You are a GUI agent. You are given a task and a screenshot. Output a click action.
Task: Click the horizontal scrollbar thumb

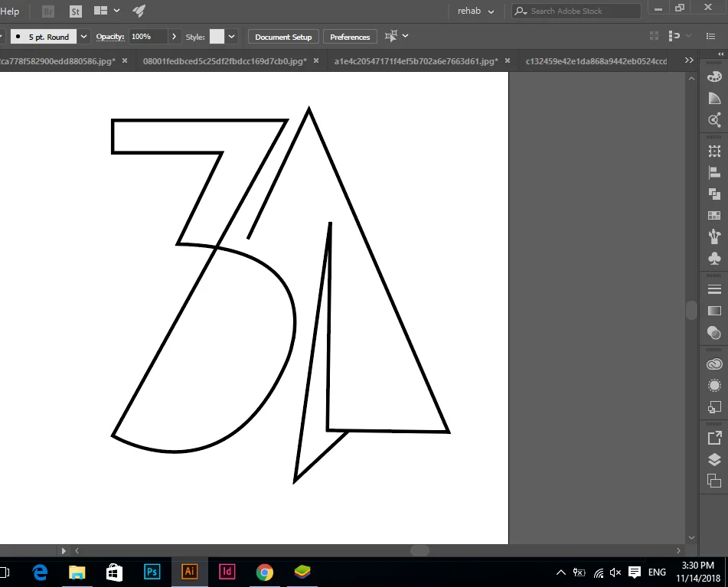point(419,550)
